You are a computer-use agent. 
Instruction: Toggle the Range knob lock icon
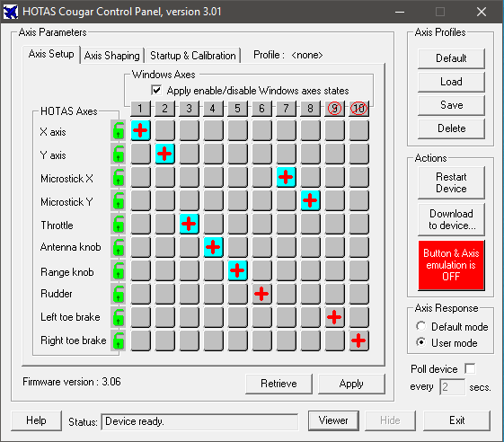coord(118,270)
